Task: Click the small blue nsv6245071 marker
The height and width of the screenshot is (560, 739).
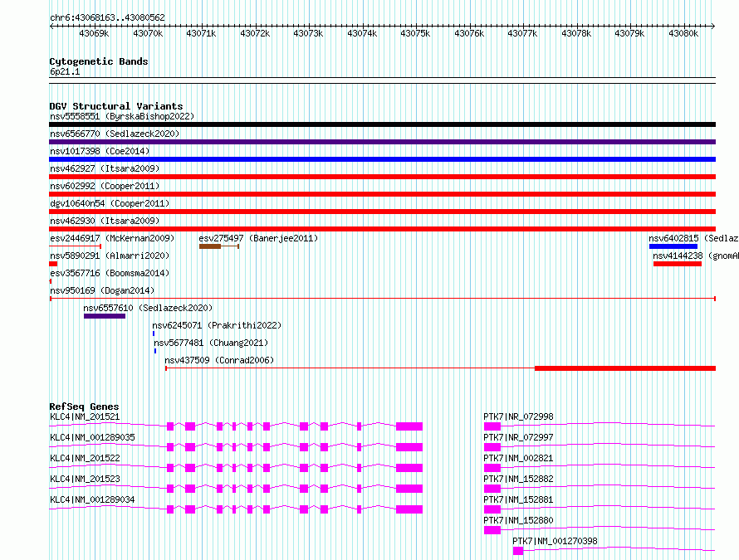Action: coord(154,334)
